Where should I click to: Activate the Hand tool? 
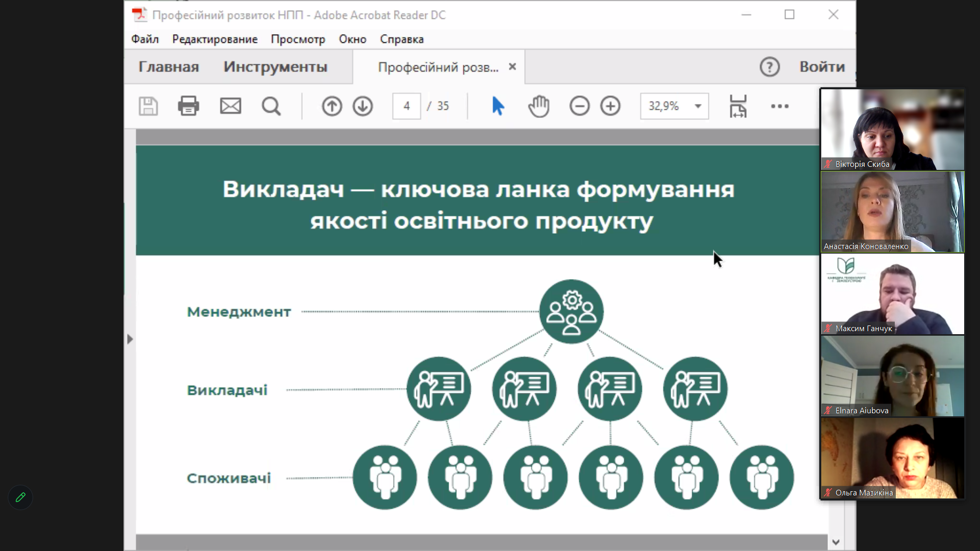(x=539, y=106)
